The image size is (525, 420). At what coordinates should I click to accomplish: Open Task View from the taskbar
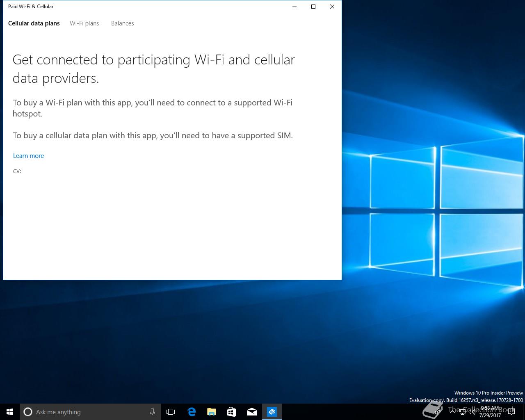(171, 412)
